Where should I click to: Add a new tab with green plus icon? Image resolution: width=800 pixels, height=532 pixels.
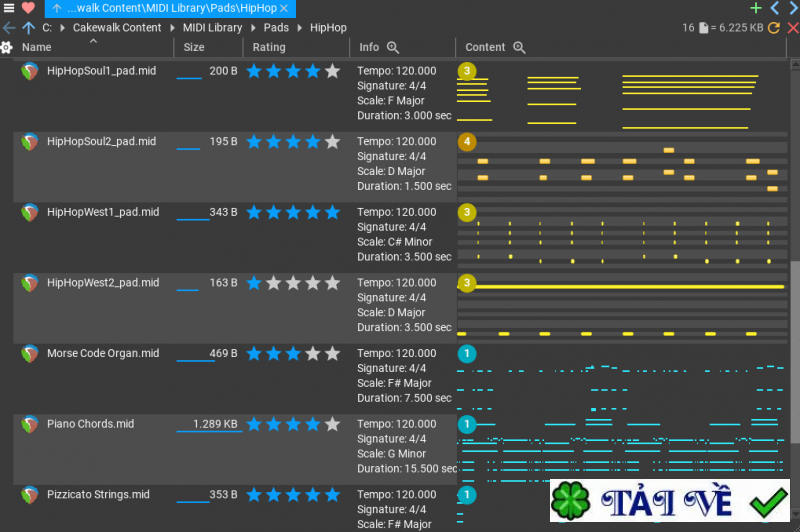tap(756, 8)
